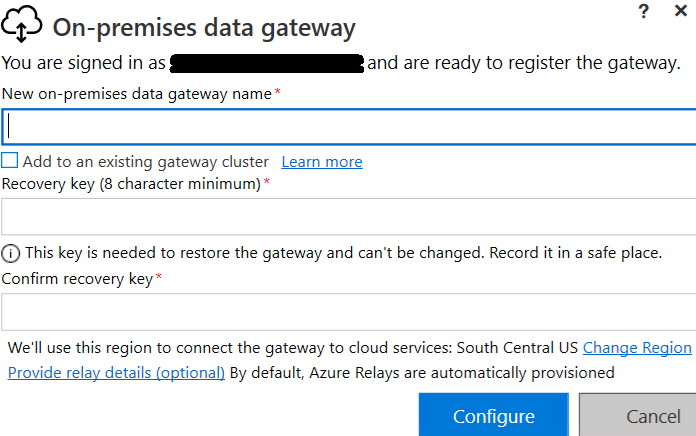Click the "Recovery key (8 character minimum)" label
Screen dimensions: 696x436
click(131, 184)
